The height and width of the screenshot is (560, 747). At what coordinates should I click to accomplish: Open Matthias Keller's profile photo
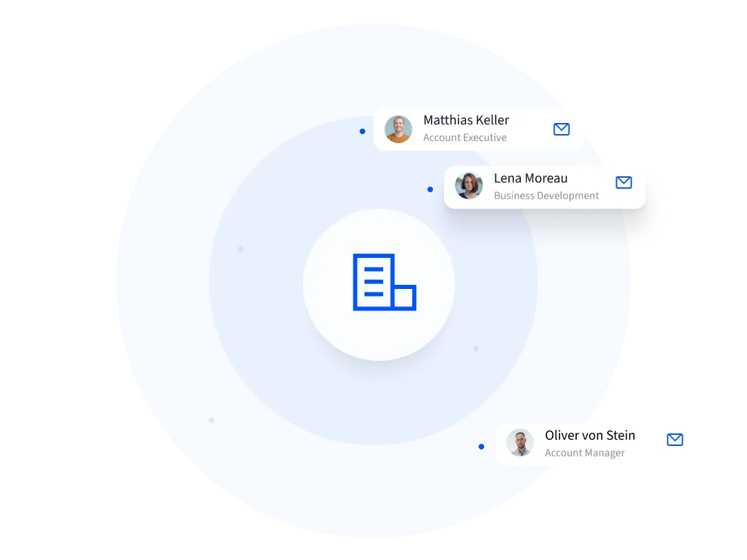(x=398, y=129)
